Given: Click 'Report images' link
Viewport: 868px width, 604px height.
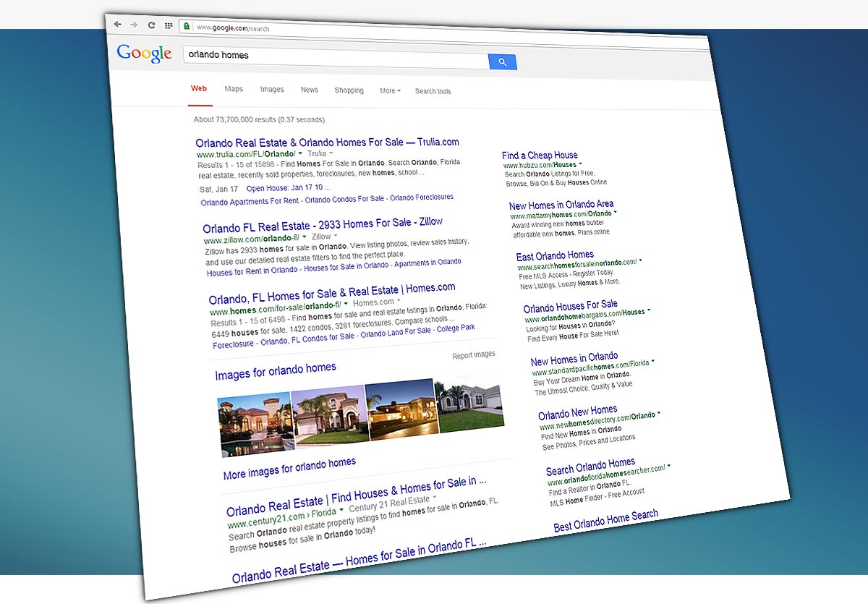Looking at the screenshot, I should click(474, 355).
